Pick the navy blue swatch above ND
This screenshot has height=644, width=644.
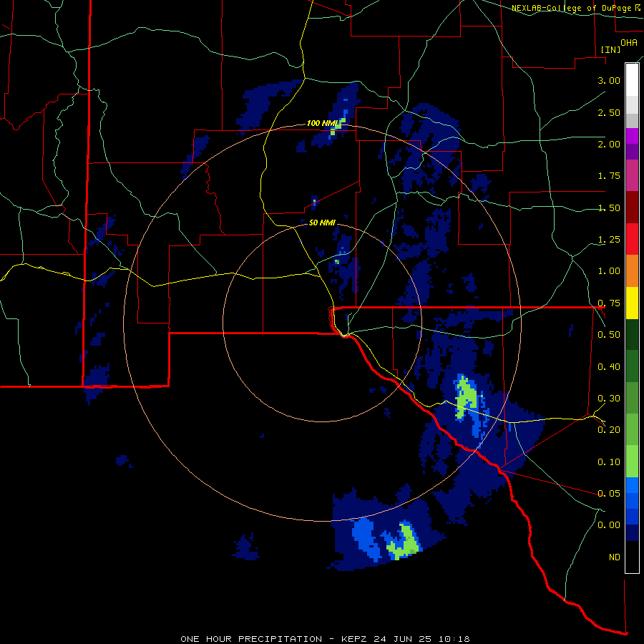[x=632, y=532]
